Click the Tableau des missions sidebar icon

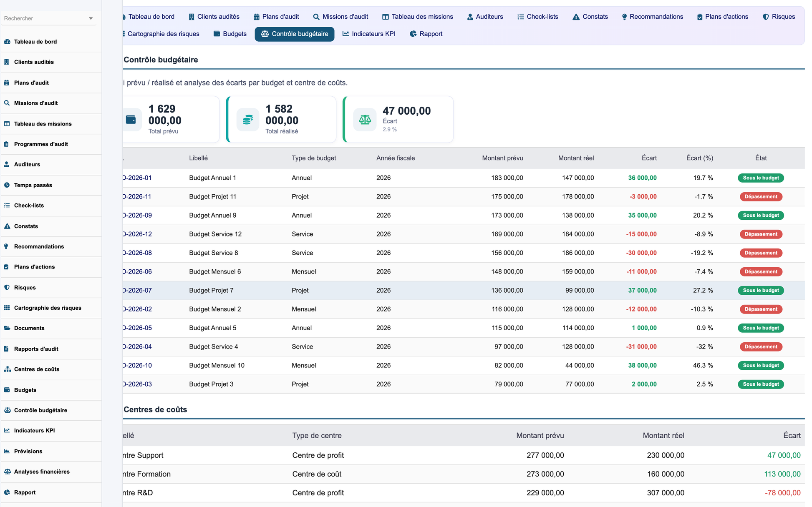[x=7, y=124]
